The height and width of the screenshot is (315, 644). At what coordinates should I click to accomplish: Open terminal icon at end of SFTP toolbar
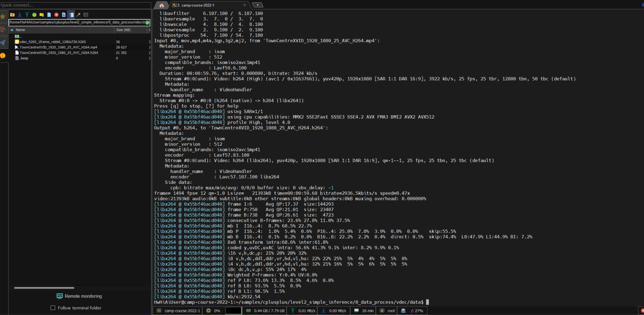pos(86,15)
